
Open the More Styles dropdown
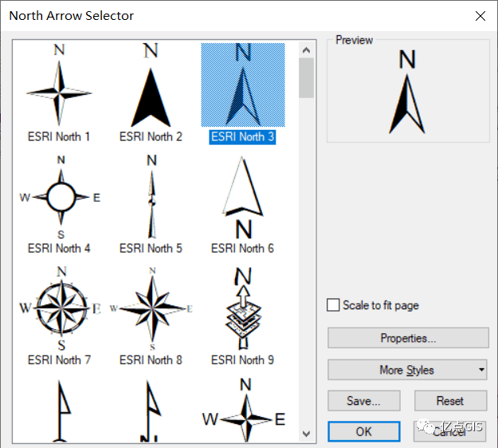pyautogui.click(x=408, y=370)
